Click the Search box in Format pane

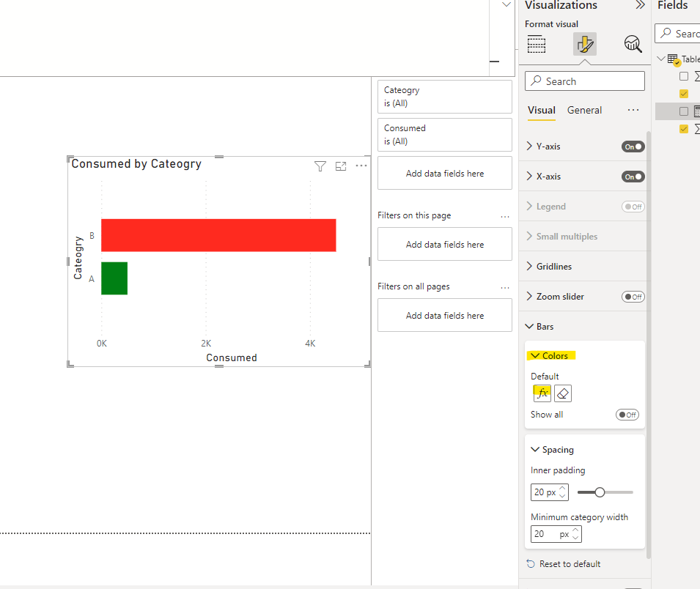pos(585,81)
